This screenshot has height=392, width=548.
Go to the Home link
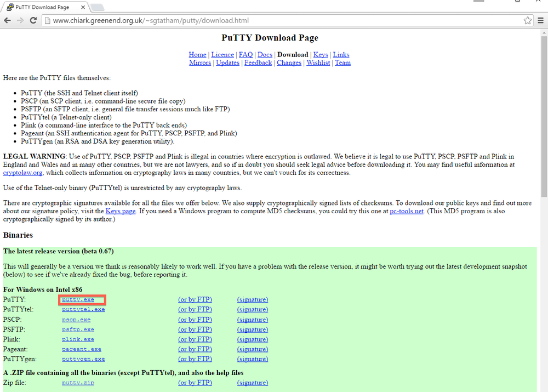(197, 55)
